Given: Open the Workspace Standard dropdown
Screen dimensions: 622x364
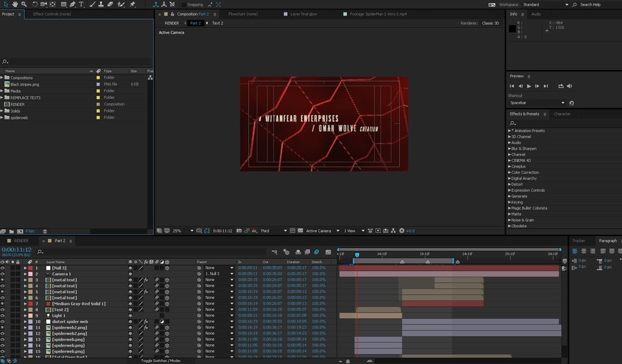Looking at the screenshot, I should tap(546, 5).
